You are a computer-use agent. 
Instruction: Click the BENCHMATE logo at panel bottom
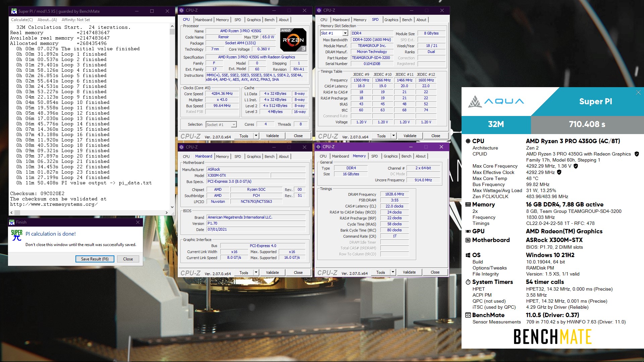(552, 337)
